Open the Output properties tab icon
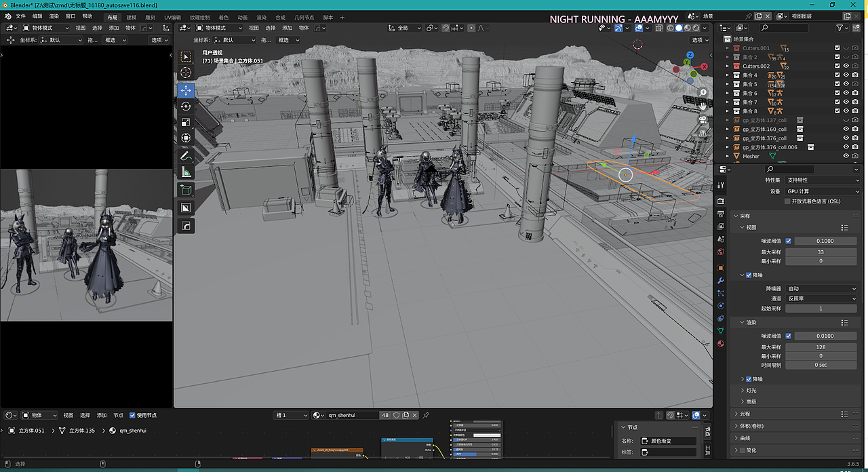The image size is (868, 472). (x=721, y=212)
